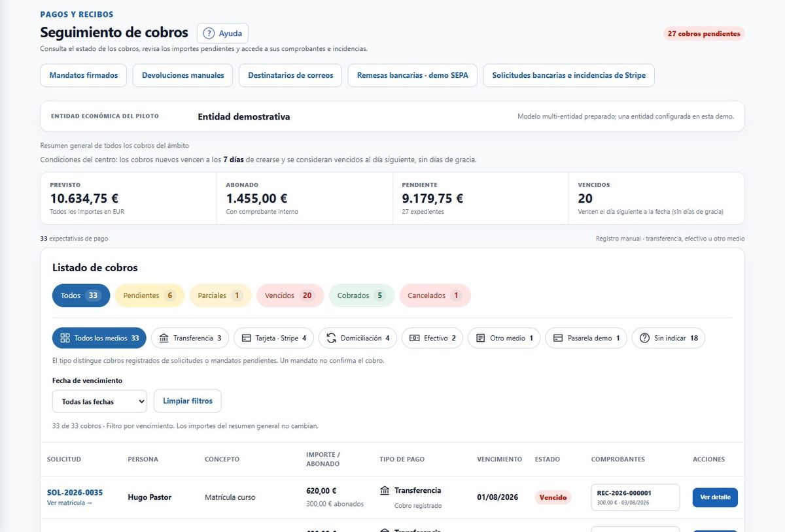Click the Matrícula curso concept cell
This screenshot has height=532, width=785.
[x=230, y=497]
